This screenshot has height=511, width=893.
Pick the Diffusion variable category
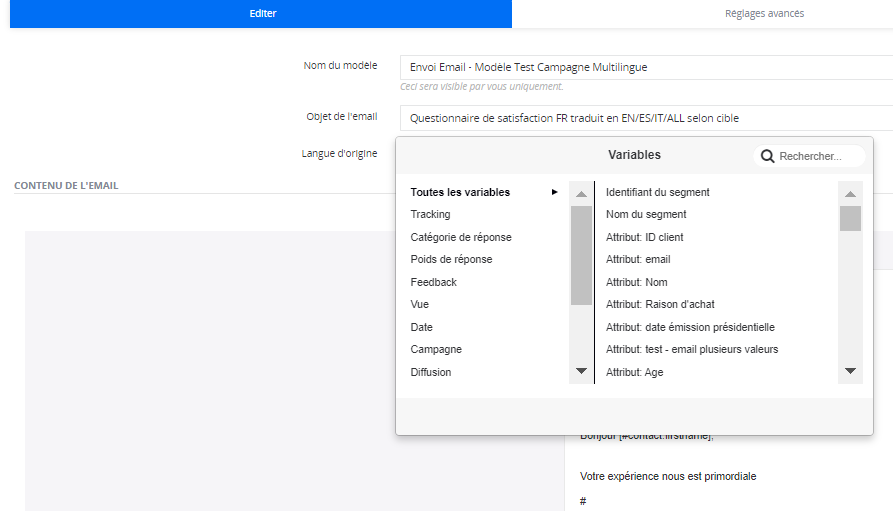tap(430, 372)
